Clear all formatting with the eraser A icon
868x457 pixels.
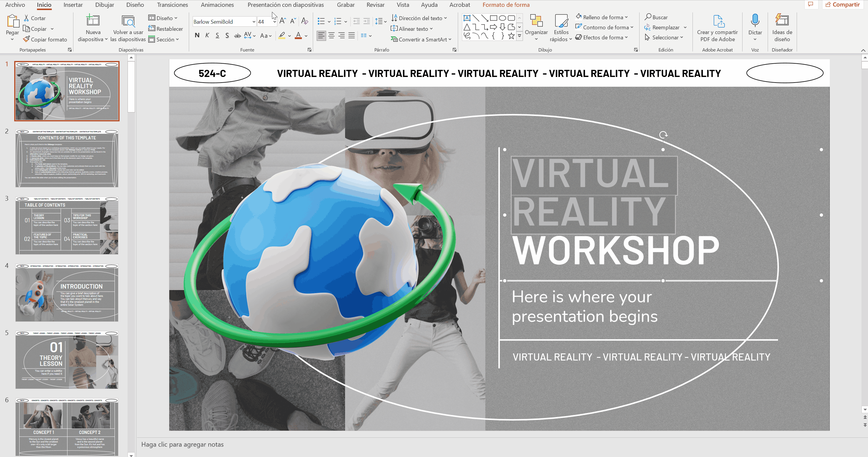[x=305, y=21]
